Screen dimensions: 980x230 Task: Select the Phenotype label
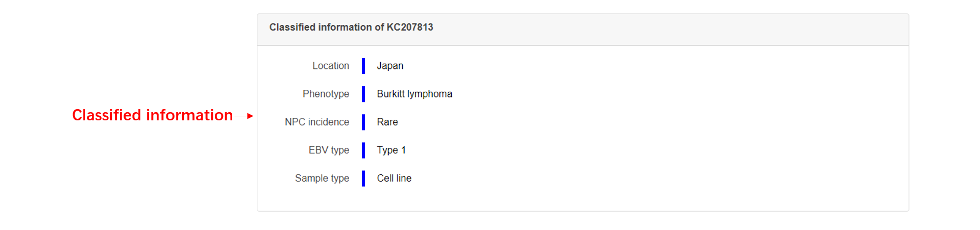click(326, 94)
